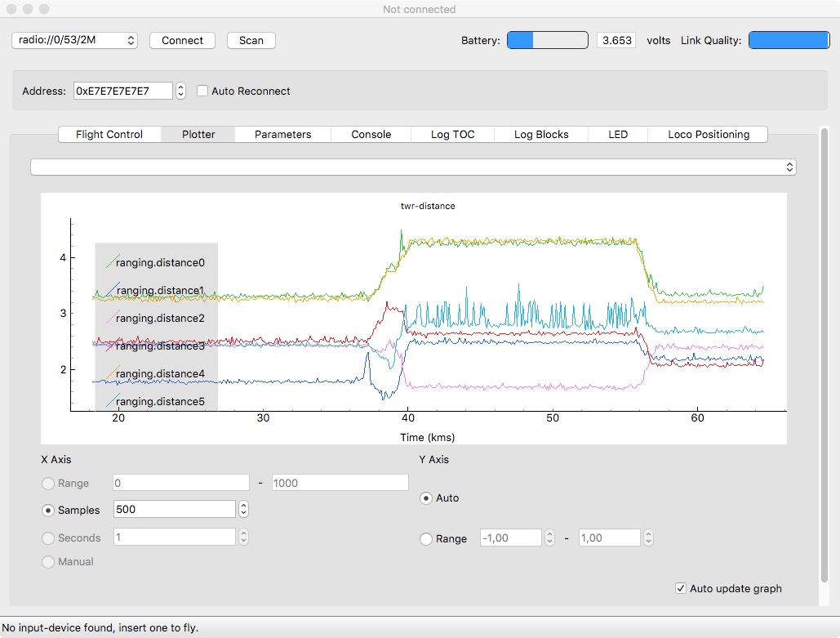Open the Loco Positioning tab
This screenshot has width=840, height=638.
[708, 135]
